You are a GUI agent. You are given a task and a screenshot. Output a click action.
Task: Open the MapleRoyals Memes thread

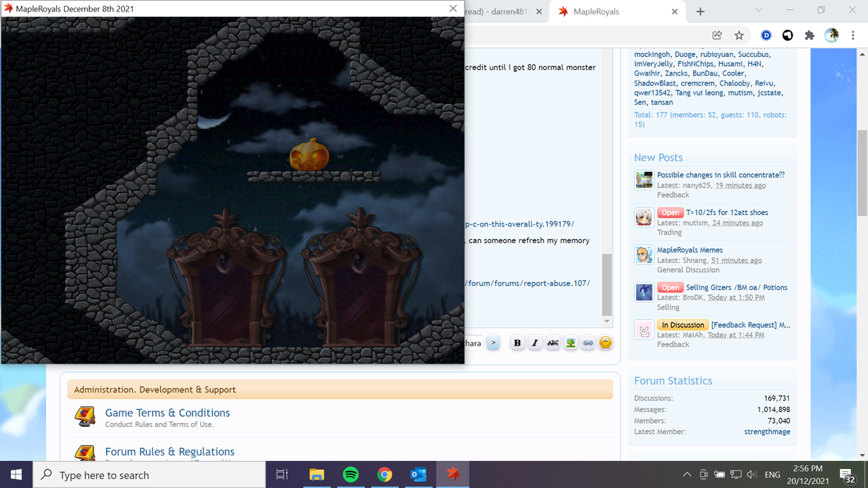(690, 250)
